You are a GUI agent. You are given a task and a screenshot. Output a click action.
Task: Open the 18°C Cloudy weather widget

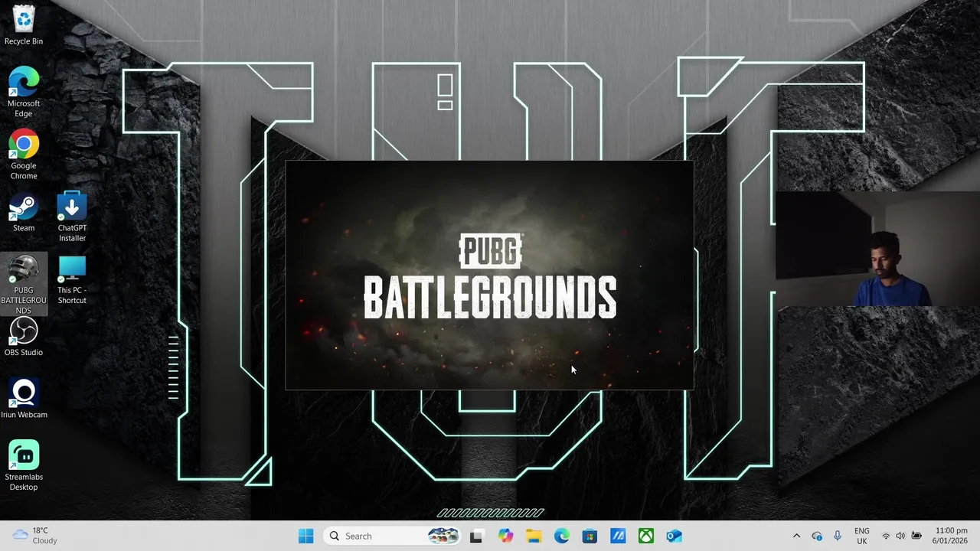pyautogui.click(x=35, y=536)
